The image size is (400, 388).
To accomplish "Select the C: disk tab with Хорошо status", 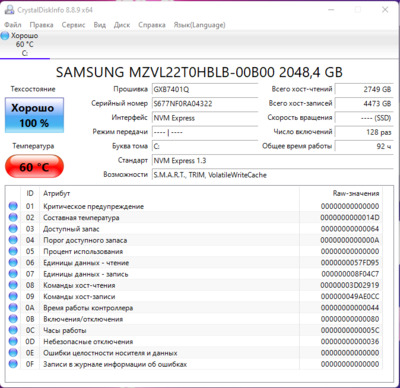I will point(25,45).
